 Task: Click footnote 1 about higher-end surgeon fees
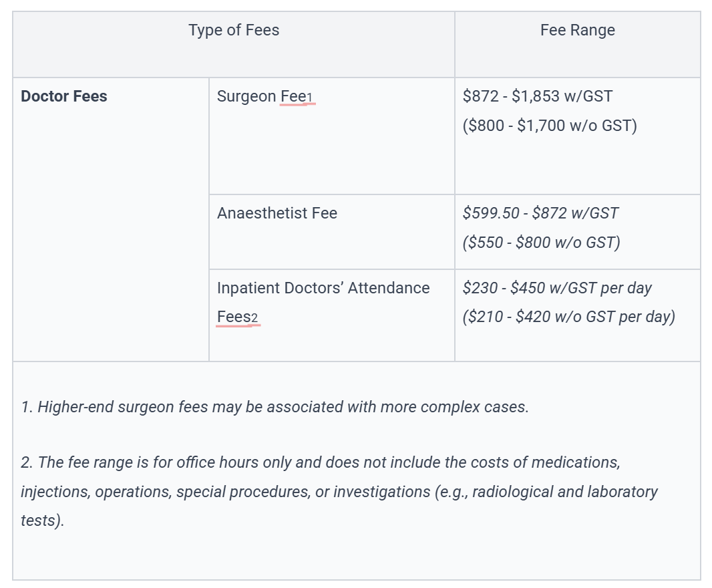pos(275,407)
